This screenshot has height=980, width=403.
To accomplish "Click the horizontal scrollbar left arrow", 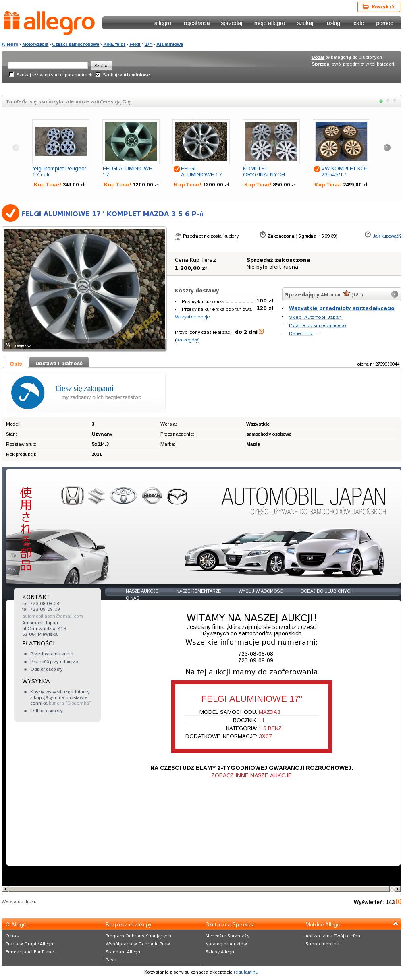I will tap(5, 889).
